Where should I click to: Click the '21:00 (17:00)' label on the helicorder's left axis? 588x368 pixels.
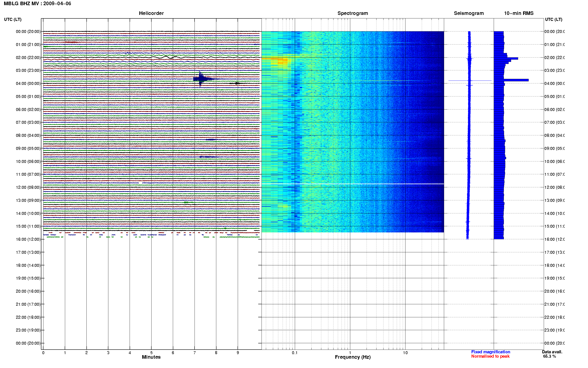(x=28, y=304)
